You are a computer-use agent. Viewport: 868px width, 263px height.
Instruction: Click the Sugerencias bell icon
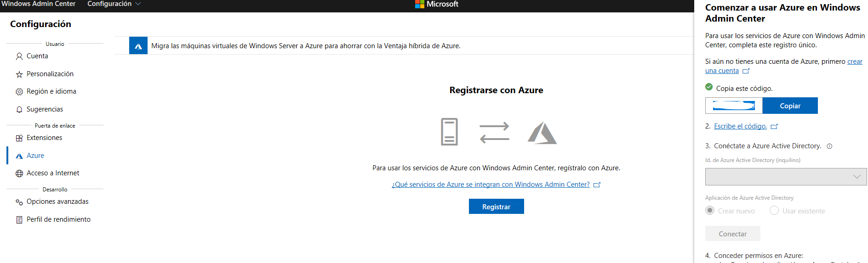pos(19,110)
